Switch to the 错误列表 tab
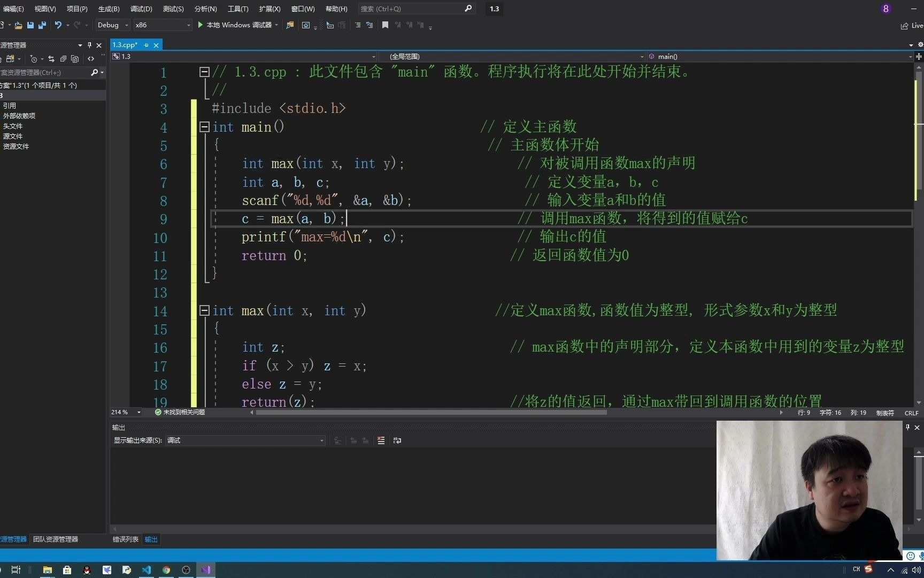924x578 pixels. tap(125, 539)
